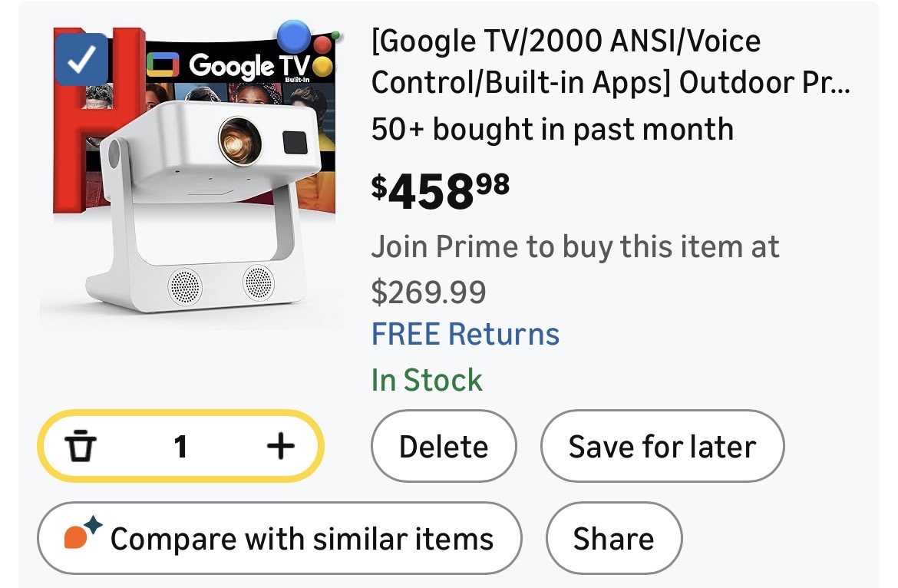The width and height of the screenshot is (898, 588).
Task: Click the left speaker grille on projector stand
Action: pyautogui.click(x=184, y=286)
